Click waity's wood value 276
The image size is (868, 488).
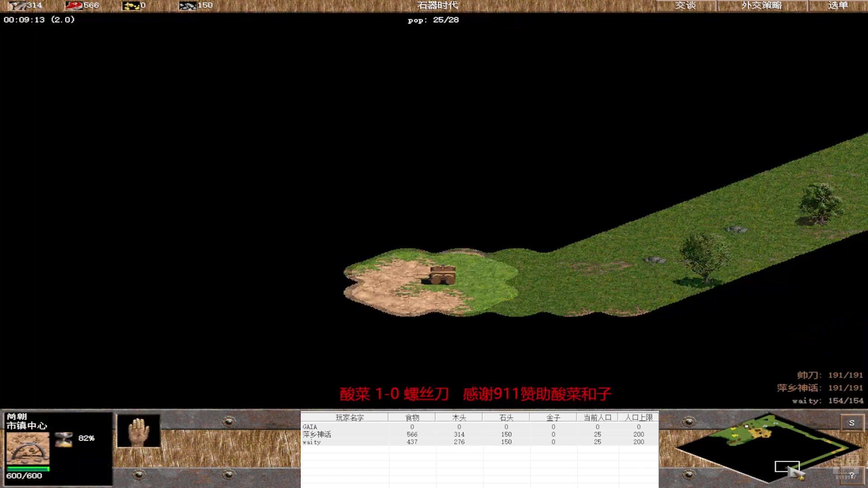[459, 442]
